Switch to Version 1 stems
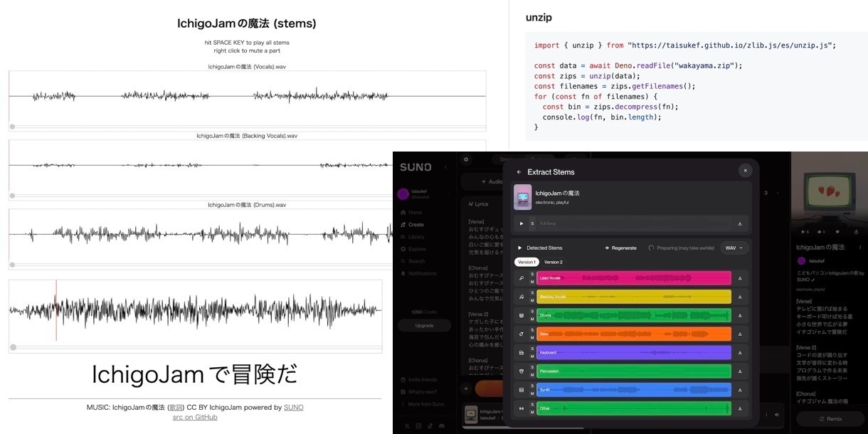 click(x=526, y=262)
